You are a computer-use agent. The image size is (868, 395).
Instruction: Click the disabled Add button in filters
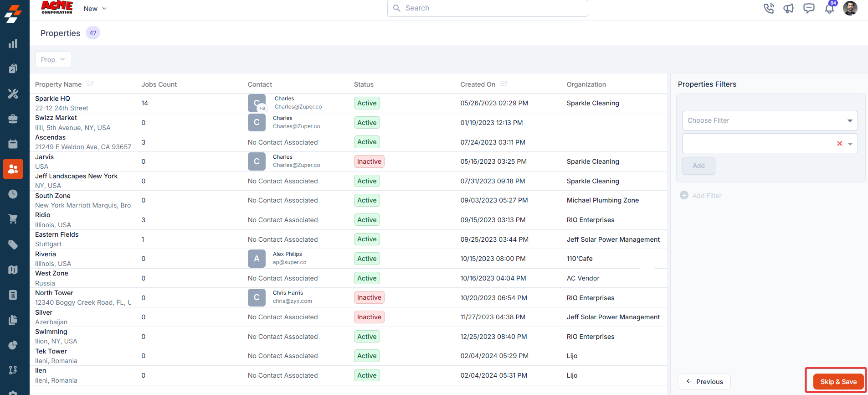click(699, 166)
